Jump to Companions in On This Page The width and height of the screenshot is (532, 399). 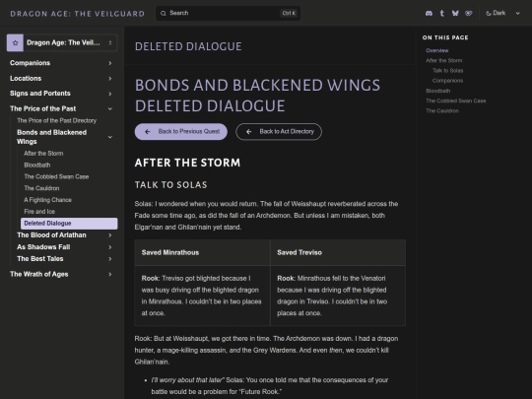[447, 81]
